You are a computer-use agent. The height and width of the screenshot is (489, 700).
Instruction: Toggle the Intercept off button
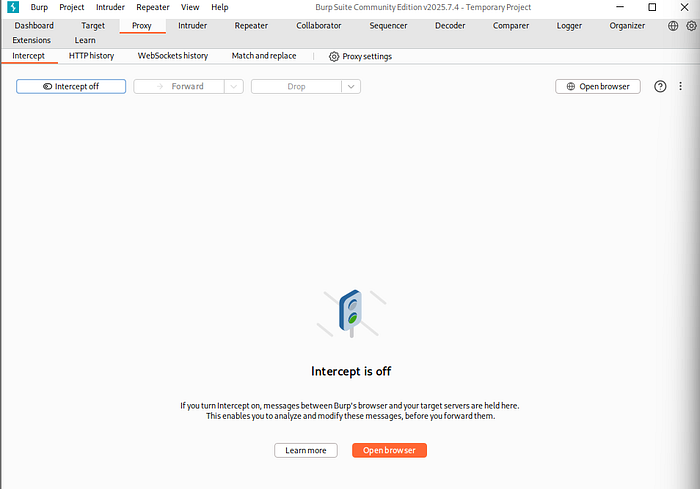coord(71,86)
